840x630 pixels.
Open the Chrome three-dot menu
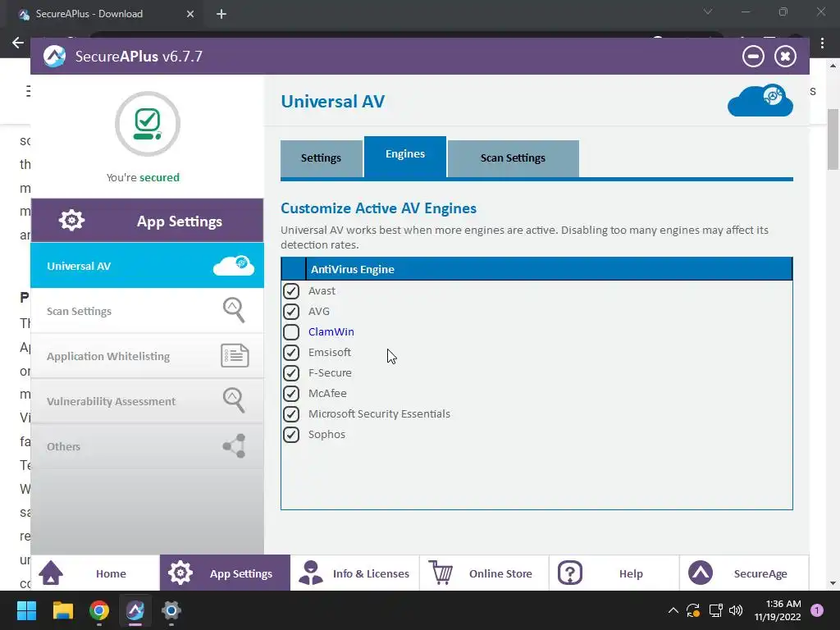[822, 43]
